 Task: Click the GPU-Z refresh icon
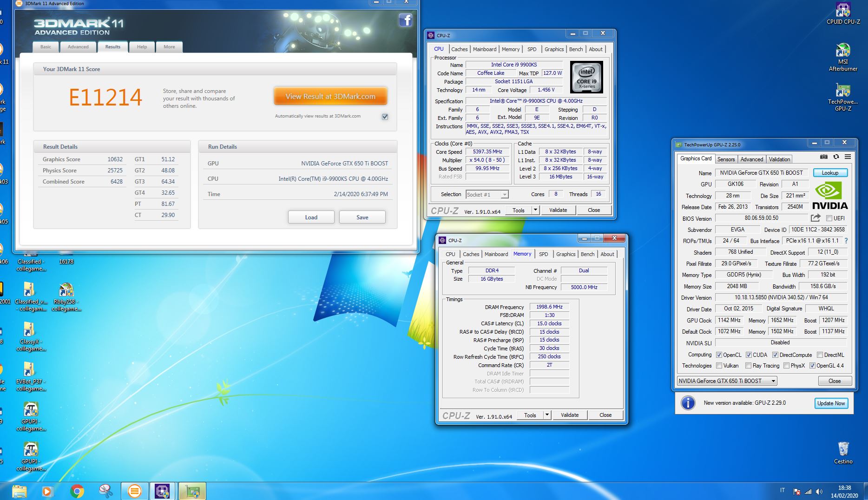pos(836,157)
